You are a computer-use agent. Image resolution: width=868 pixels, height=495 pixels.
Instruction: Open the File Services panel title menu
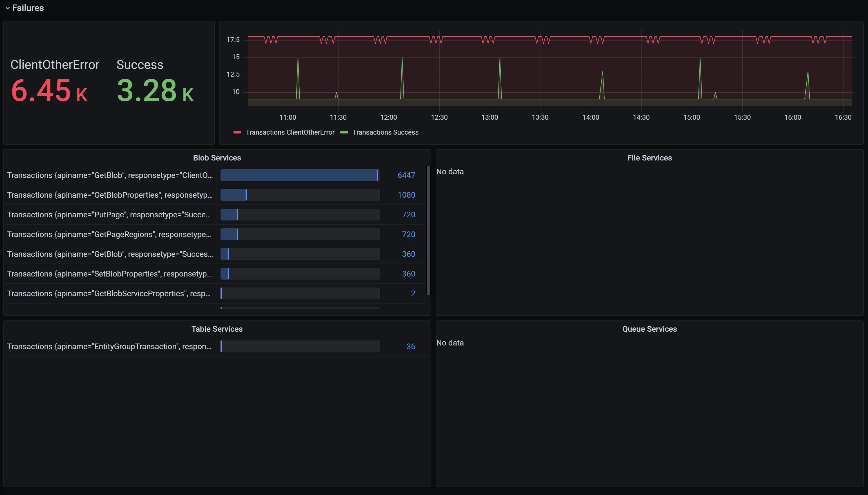(649, 158)
